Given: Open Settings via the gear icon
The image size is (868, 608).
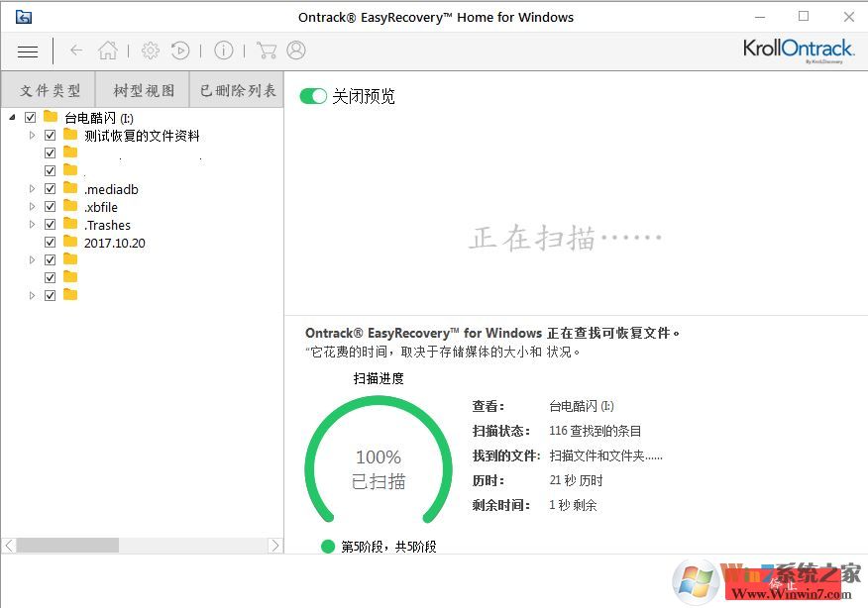Looking at the screenshot, I should click(151, 51).
